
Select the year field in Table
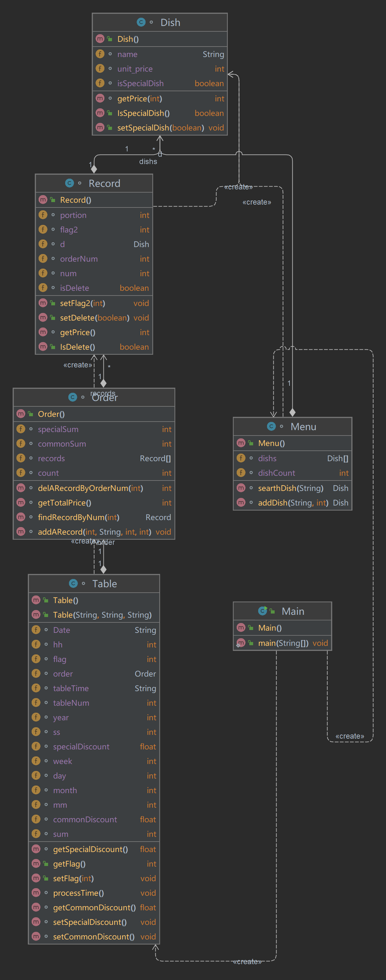point(94,717)
